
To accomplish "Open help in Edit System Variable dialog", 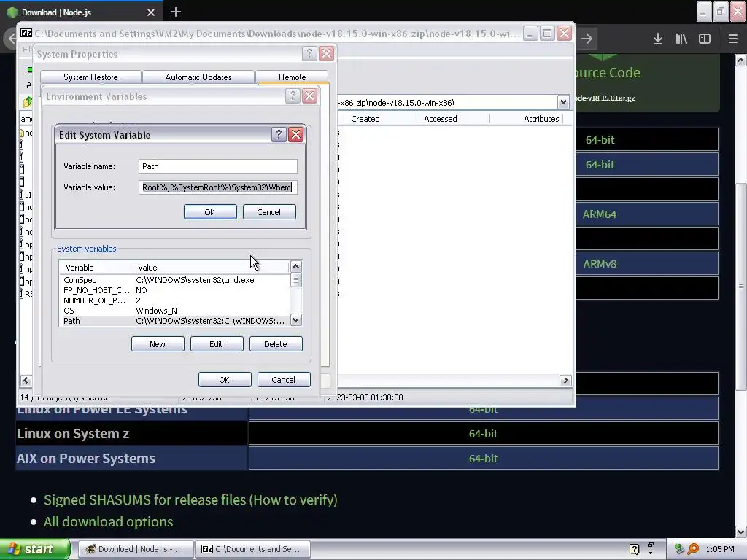I will [279, 135].
